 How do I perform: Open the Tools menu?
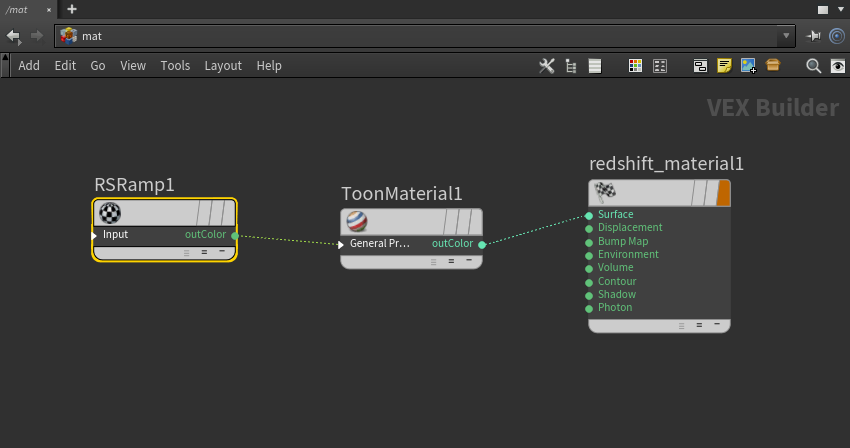pos(175,66)
